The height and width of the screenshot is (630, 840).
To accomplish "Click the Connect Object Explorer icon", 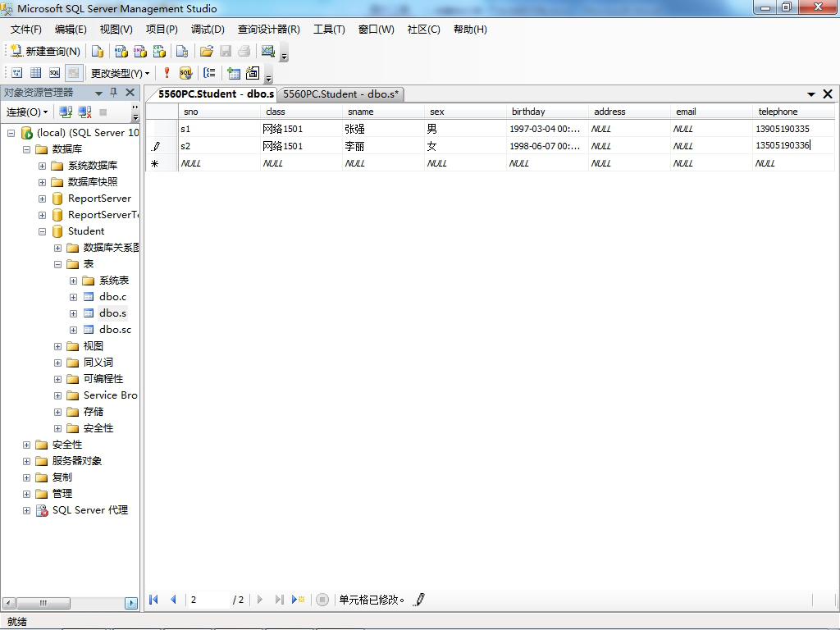I will pyautogui.click(x=66, y=112).
